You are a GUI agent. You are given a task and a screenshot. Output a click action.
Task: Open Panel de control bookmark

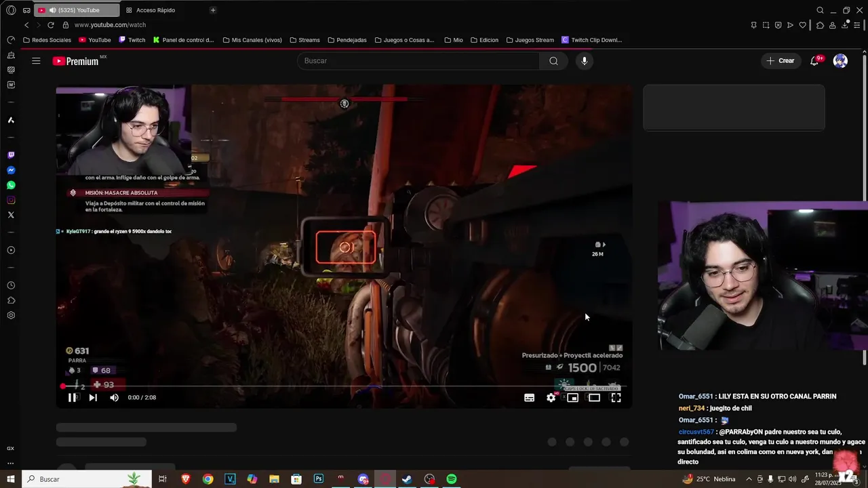[x=183, y=40]
